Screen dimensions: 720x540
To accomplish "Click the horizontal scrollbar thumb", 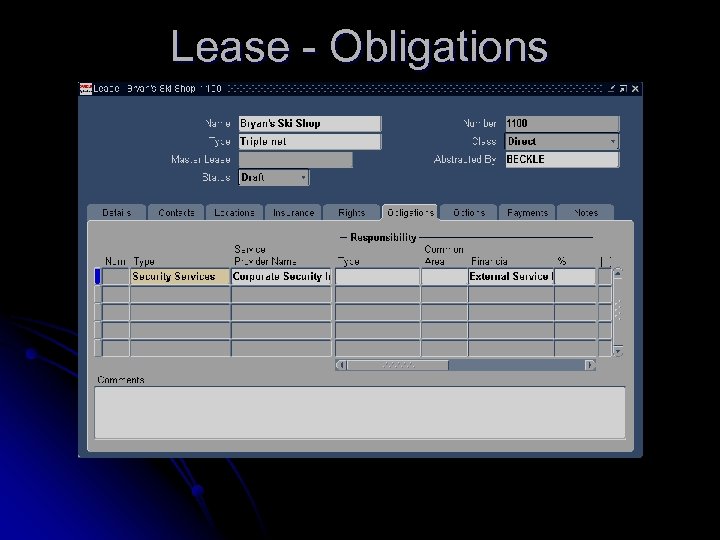I will [398, 365].
